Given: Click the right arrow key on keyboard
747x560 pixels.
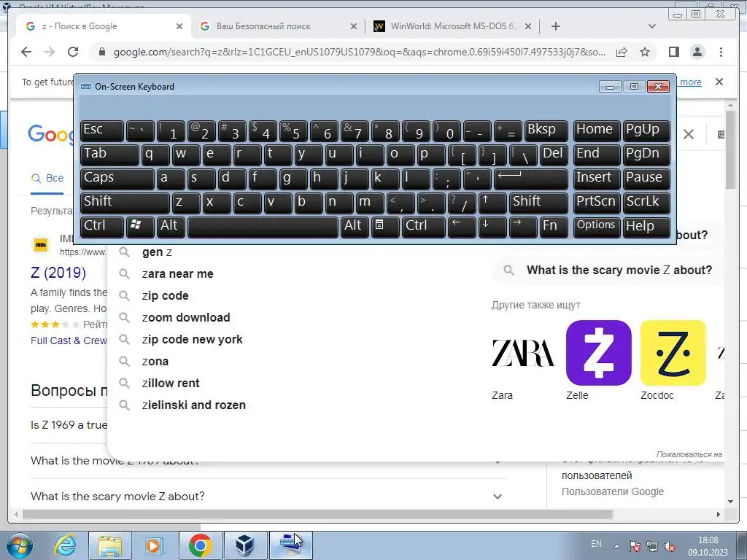Looking at the screenshot, I should point(522,227).
